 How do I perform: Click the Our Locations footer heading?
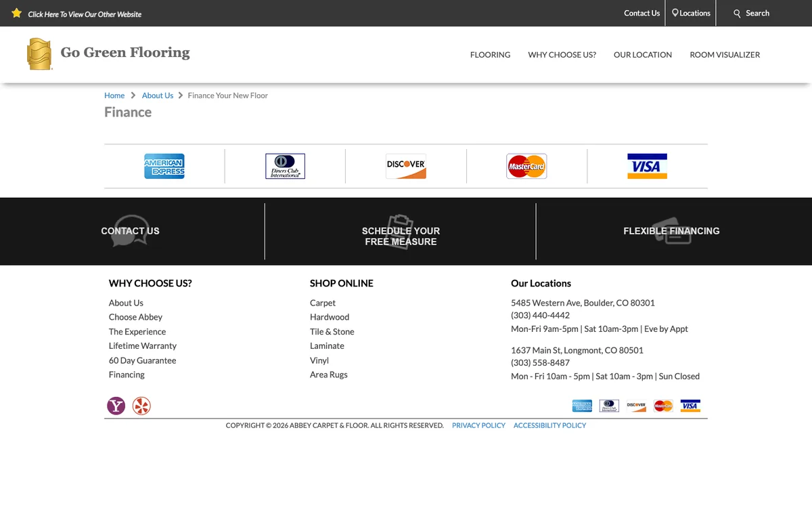coord(541,283)
